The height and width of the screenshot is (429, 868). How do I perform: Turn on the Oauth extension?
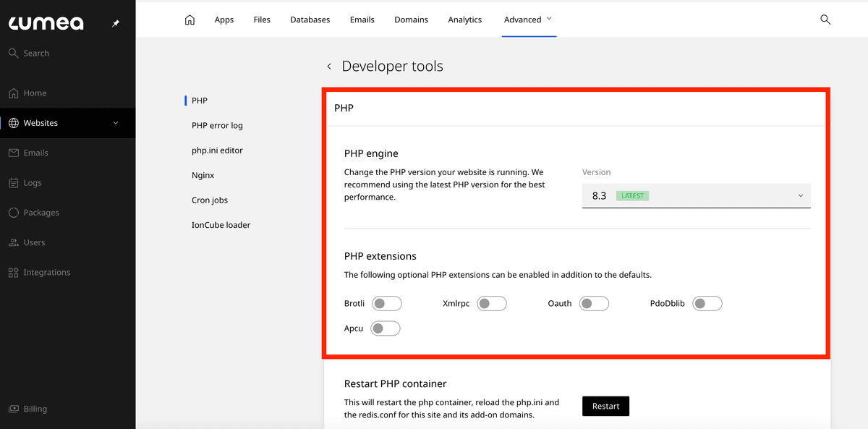(x=595, y=304)
